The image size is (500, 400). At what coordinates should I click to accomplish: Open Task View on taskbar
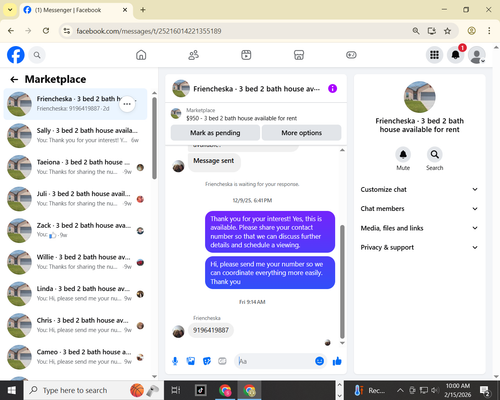pos(176,390)
